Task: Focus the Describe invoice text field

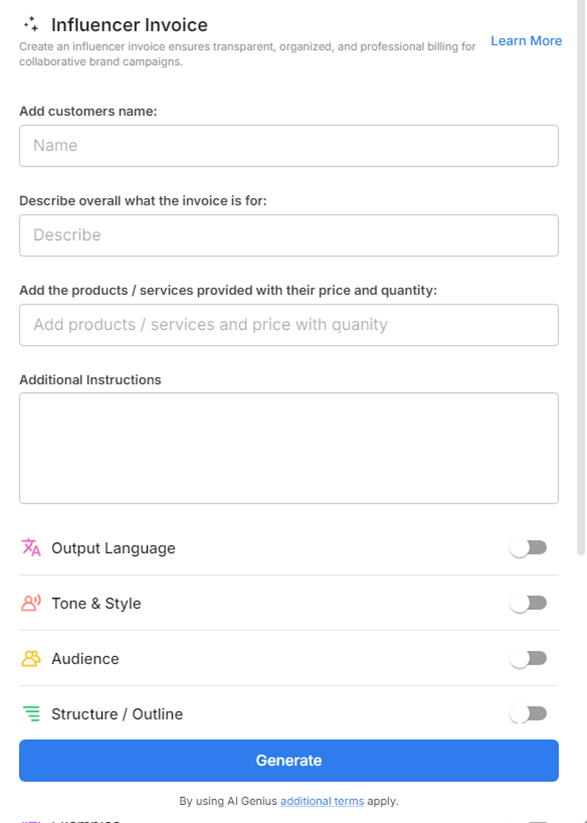Action: click(x=288, y=235)
